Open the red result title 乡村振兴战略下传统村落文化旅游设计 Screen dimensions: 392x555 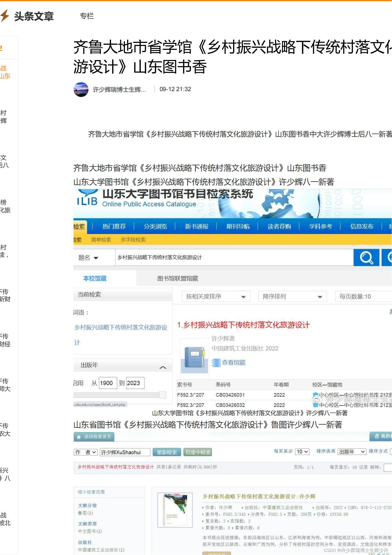(246, 325)
